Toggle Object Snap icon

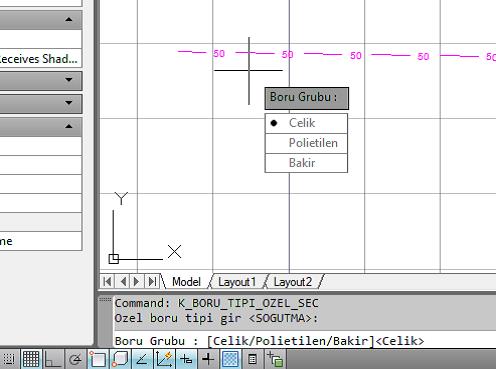click(98, 359)
